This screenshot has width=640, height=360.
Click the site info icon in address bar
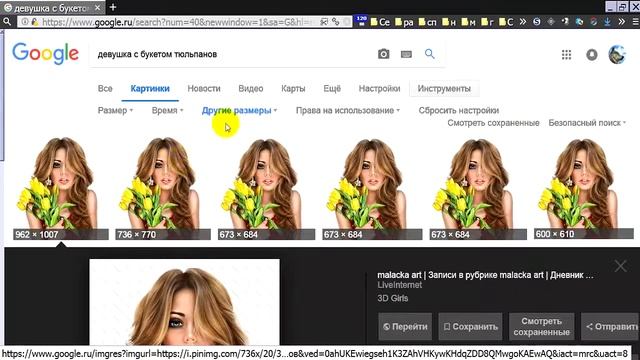pos(25,22)
